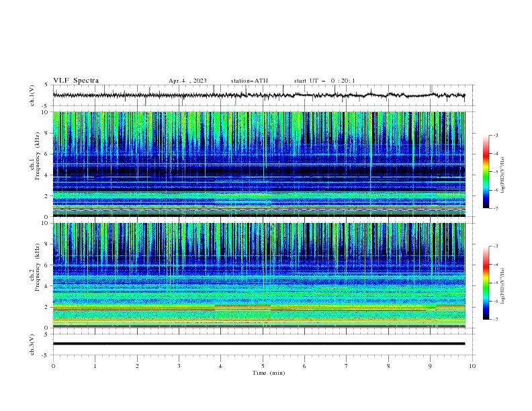Click the '-5' tick on ch.1 colorbar
Screen dimensions: 532x411
[496, 172]
